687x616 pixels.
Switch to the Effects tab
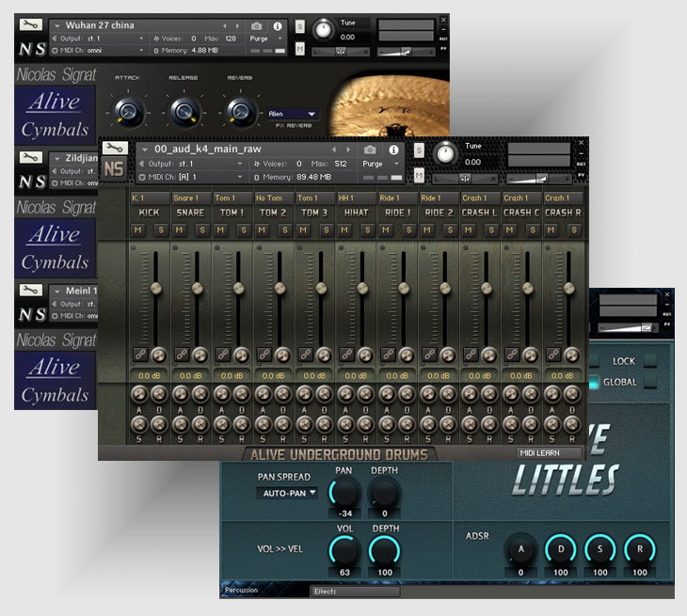(x=354, y=592)
